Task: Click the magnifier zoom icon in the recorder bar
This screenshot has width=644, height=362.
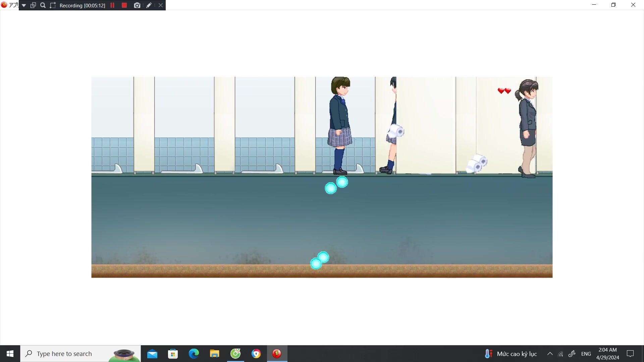Action: [43, 5]
